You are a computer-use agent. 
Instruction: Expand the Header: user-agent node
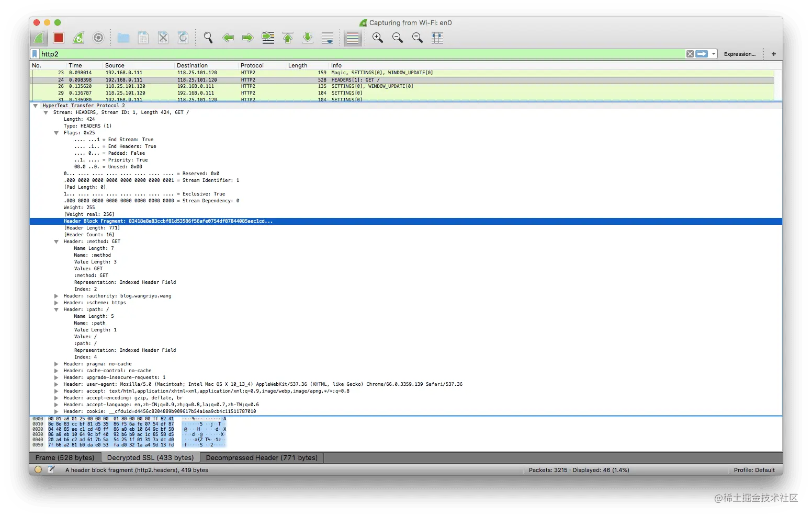tap(57, 384)
